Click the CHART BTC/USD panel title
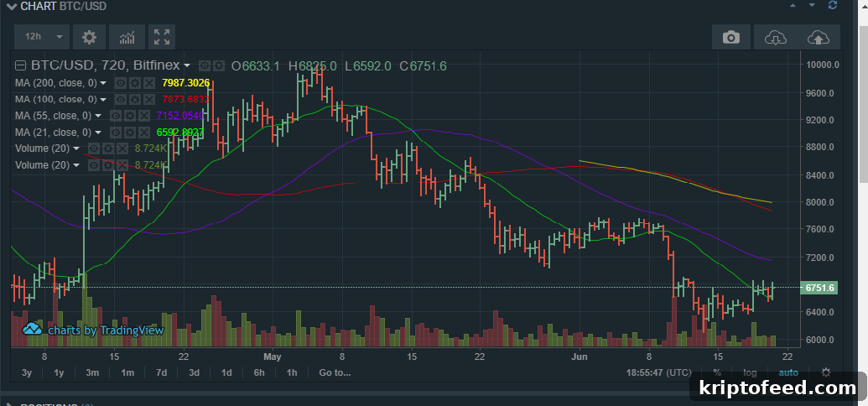The height and width of the screenshot is (406, 868). [64, 6]
